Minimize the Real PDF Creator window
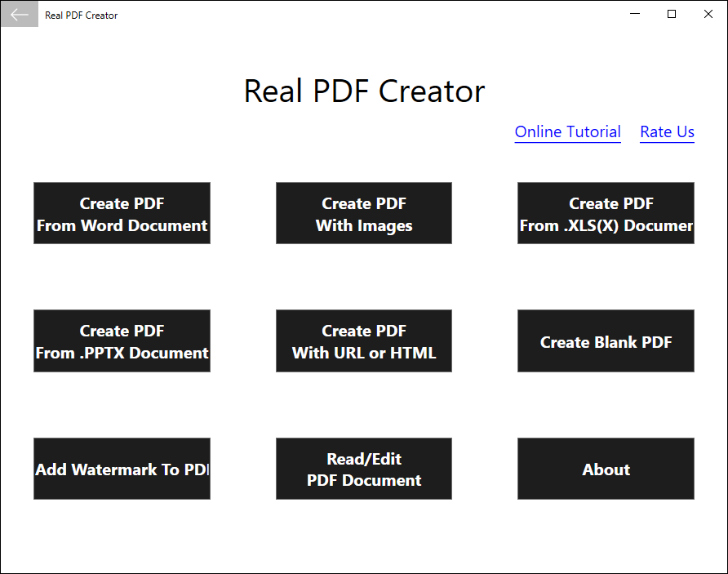The height and width of the screenshot is (574, 728). pos(634,14)
